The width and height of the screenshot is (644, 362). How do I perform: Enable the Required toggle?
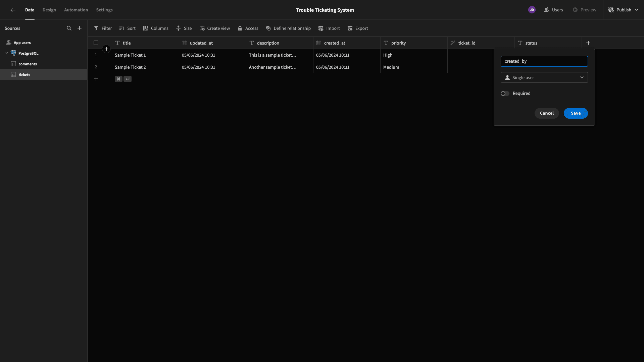click(505, 94)
